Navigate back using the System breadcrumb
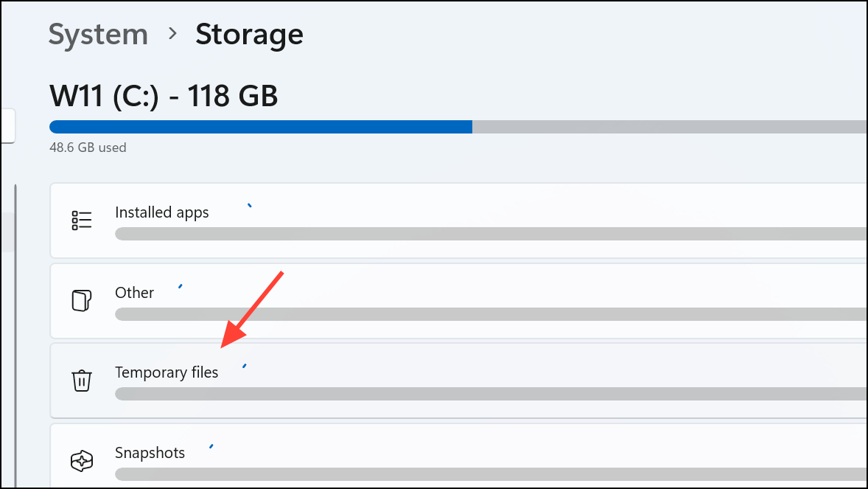868x489 pixels. point(98,34)
